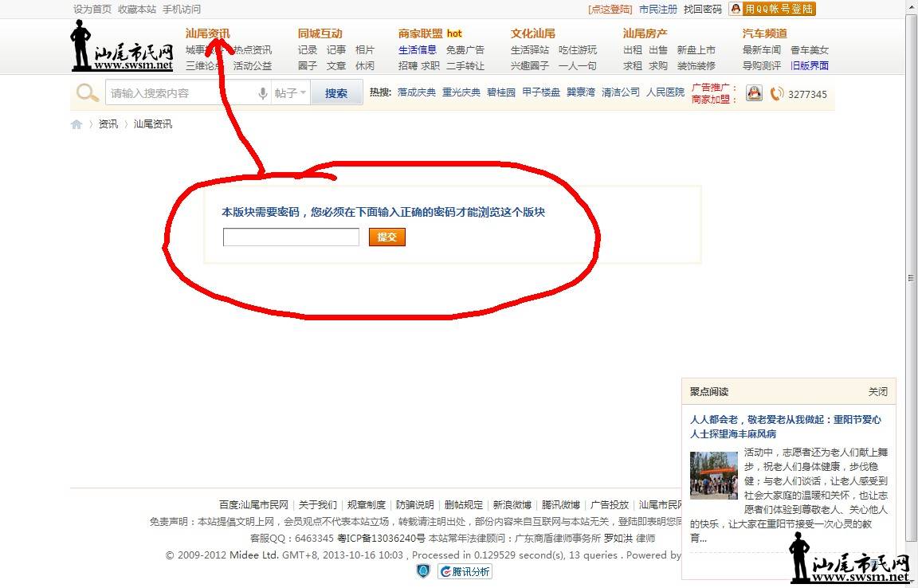918x588 pixels.
Task: Click the orange 提交 submit button
Action: [x=387, y=237]
